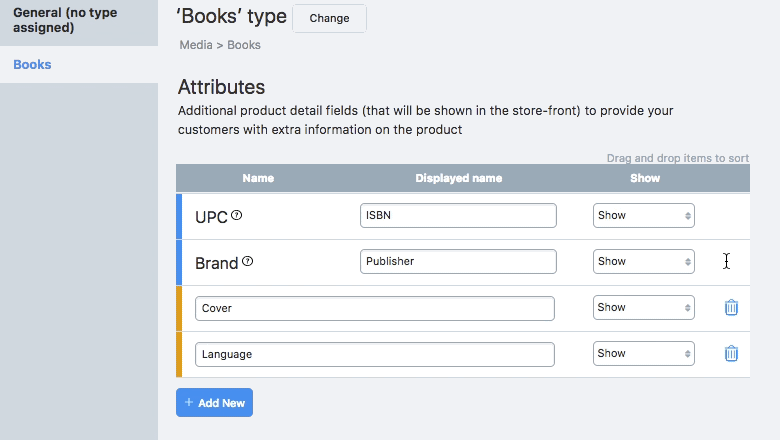This screenshot has height=440, width=780.
Task: Open the Show dropdown for UPC
Action: (x=643, y=216)
